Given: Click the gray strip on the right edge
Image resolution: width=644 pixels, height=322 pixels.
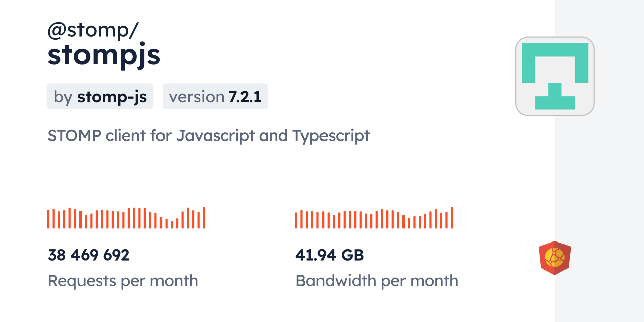Looking at the screenshot, I should [x=599, y=161].
